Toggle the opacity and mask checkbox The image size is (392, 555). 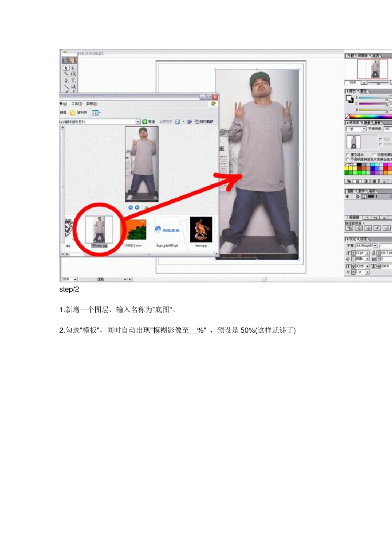pyautogui.click(x=347, y=159)
